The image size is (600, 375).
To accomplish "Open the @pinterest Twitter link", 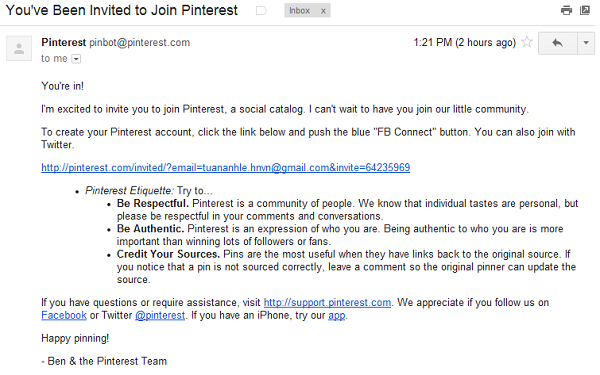I will click(160, 315).
